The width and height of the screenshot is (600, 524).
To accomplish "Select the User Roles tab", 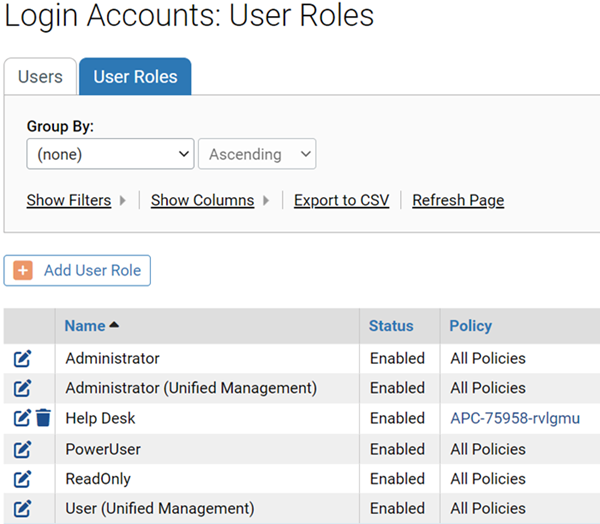I will 135,77.
